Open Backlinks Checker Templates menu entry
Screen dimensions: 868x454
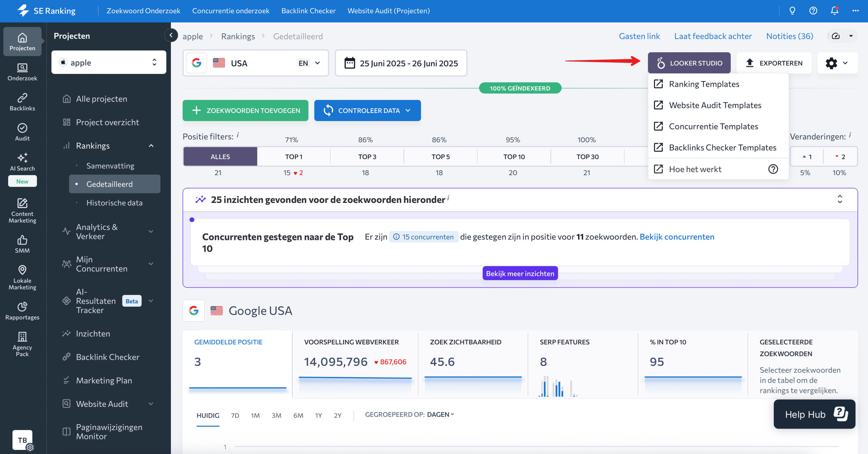point(718,147)
